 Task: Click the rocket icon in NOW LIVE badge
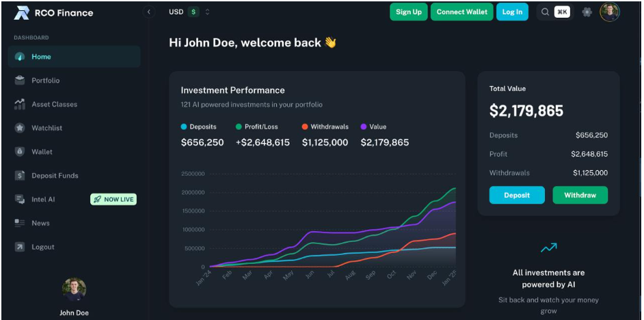coord(97,200)
